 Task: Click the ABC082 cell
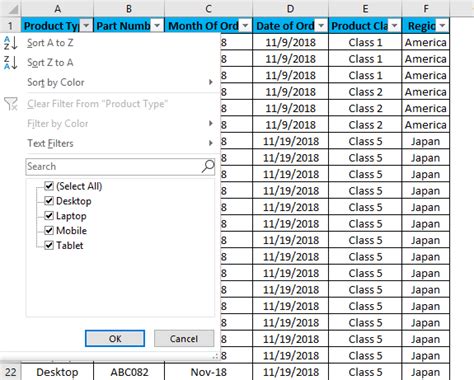click(x=129, y=372)
